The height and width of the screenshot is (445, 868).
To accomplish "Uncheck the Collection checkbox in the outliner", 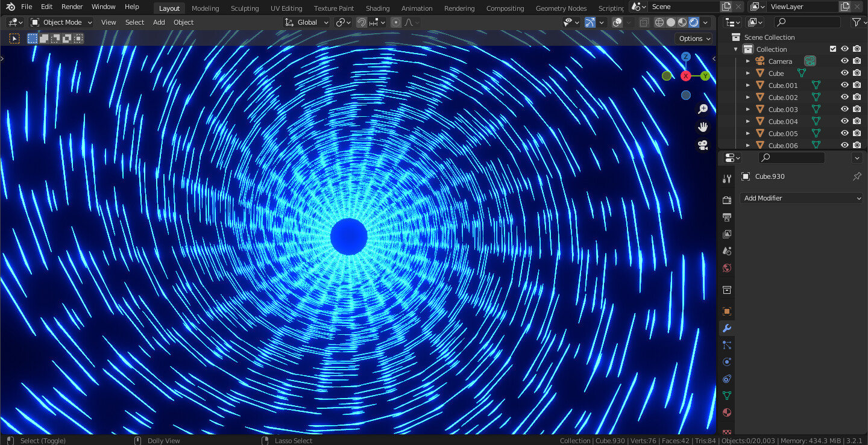I will [x=833, y=49].
